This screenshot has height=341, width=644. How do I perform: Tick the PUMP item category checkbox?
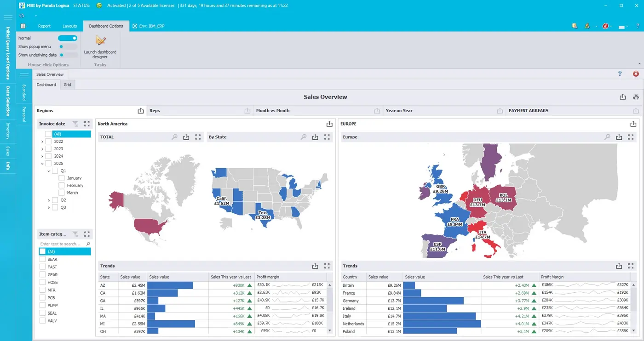click(43, 305)
